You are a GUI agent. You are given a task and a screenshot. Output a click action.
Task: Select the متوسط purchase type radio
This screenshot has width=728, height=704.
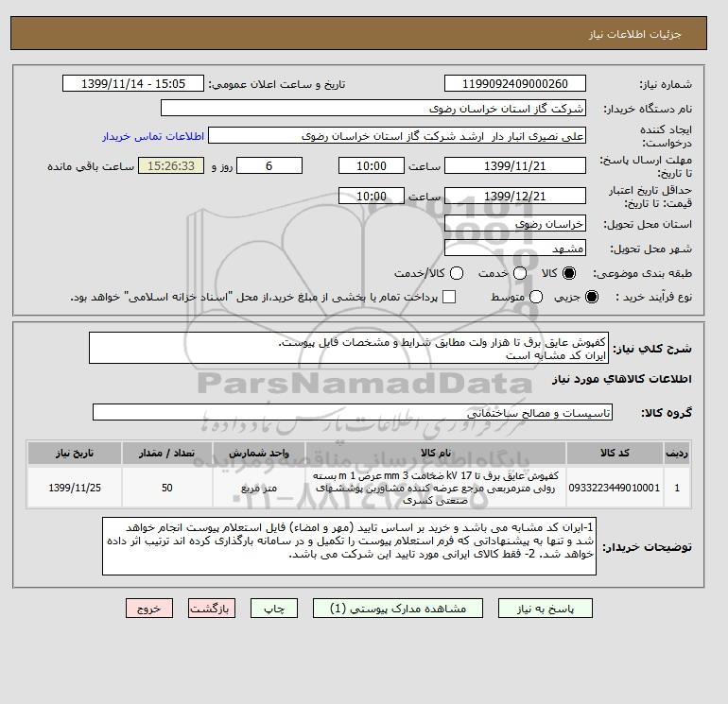(x=536, y=297)
